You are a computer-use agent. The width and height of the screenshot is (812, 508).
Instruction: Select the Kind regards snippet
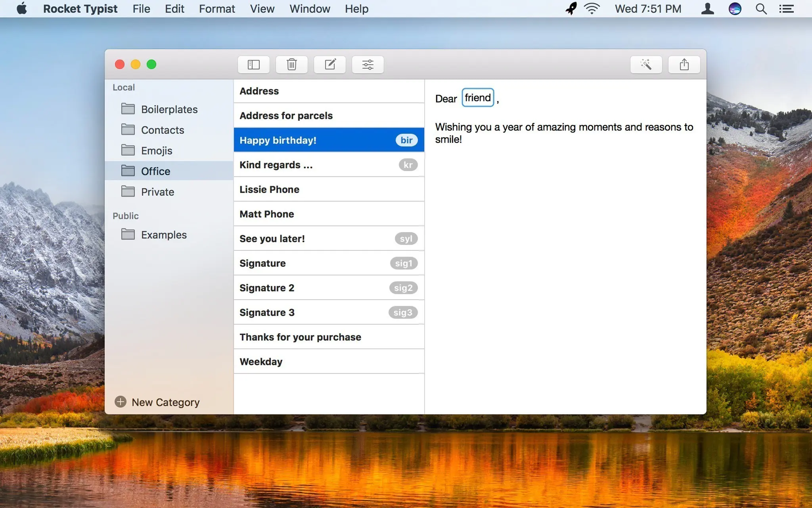[x=329, y=164]
